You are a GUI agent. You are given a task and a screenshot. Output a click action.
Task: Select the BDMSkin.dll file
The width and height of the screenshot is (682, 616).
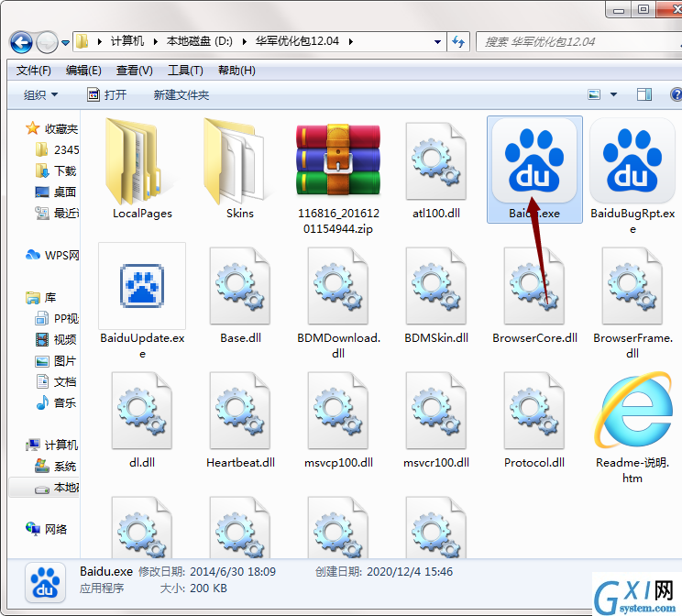(x=436, y=294)
